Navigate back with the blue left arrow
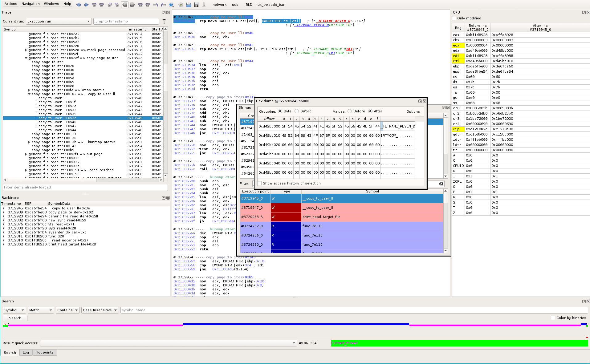The image size is (590, 364). [79, 5]
